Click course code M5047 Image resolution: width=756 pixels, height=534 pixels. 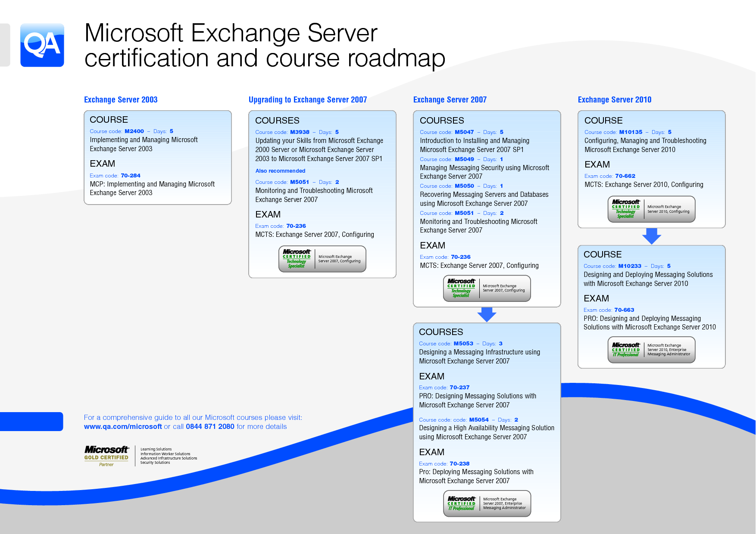coord(464,132)
